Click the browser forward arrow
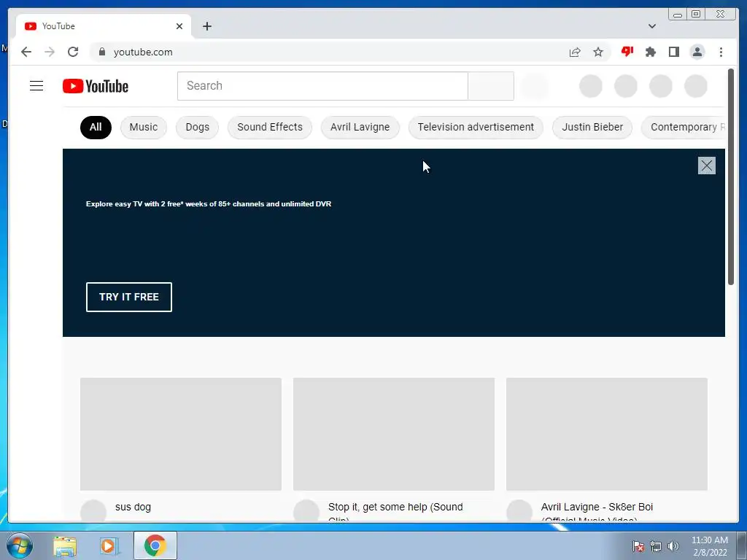Image resolution: width=747 pixels, height=560 pixels. pyautogui.click(x=50, y=52)
